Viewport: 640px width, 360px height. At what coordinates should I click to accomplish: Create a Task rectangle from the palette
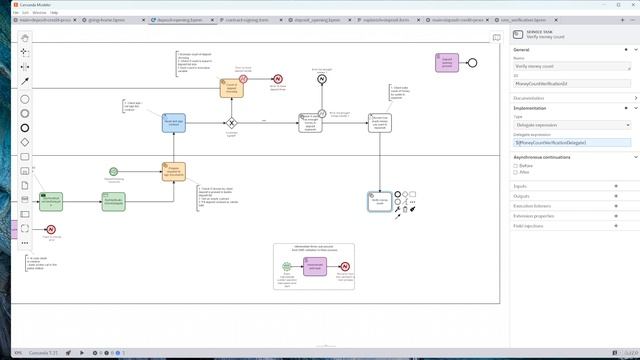tap(25, 157)
